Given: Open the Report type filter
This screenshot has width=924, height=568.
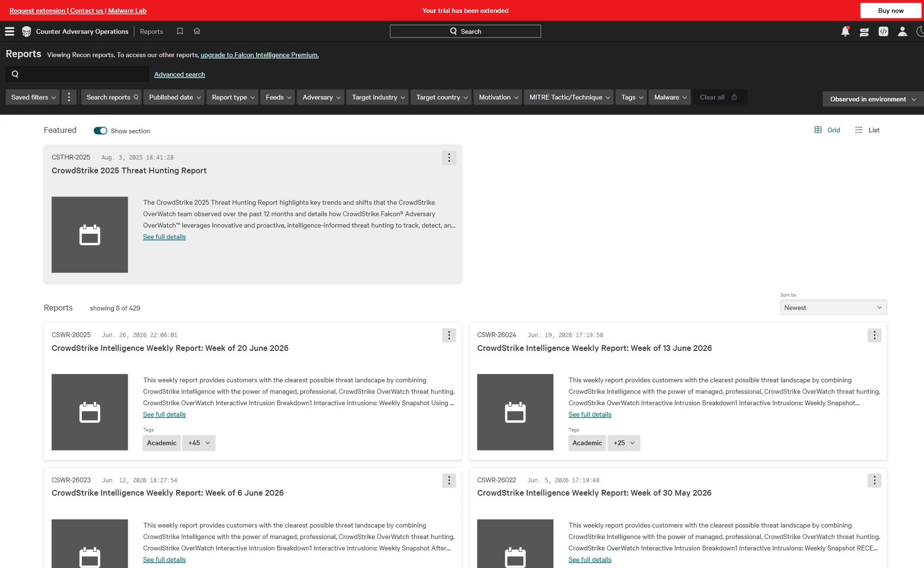Looking at the screenshot, I should pos(232,97).
